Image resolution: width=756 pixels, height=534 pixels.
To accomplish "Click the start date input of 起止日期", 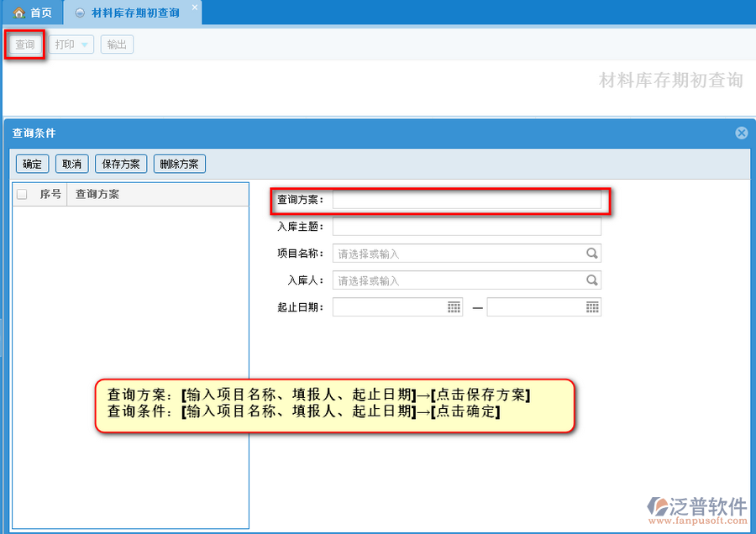I will tap(398, 307).
